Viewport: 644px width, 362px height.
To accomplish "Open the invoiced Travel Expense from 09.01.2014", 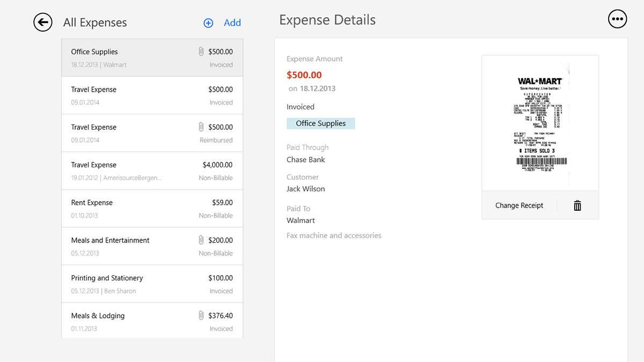I will 152,95.
